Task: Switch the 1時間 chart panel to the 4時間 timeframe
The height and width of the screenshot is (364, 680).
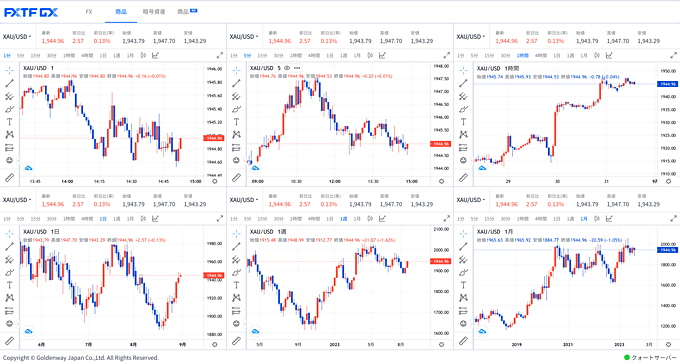Action: click(540, 56)
